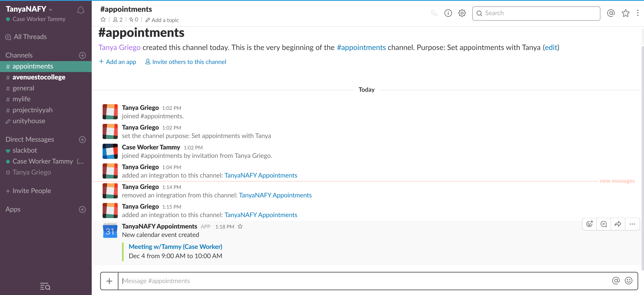Open Meeting w/Tammy (Case Worker) event link

(x=175, y=247)
